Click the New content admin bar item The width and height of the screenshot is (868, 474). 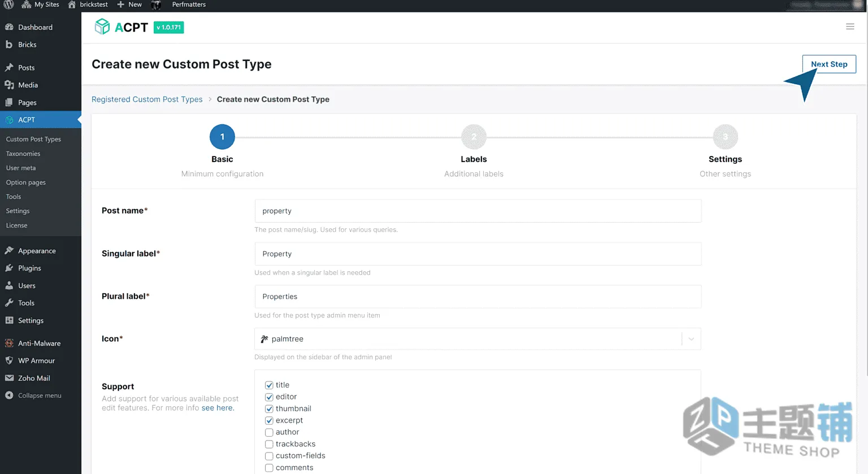(x=129, y=5)
